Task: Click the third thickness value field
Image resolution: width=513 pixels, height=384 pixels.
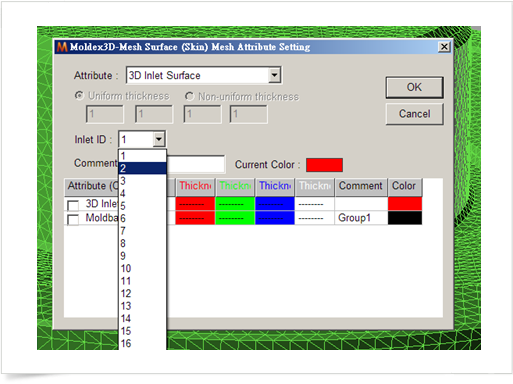Action: [x=202, y=114]
